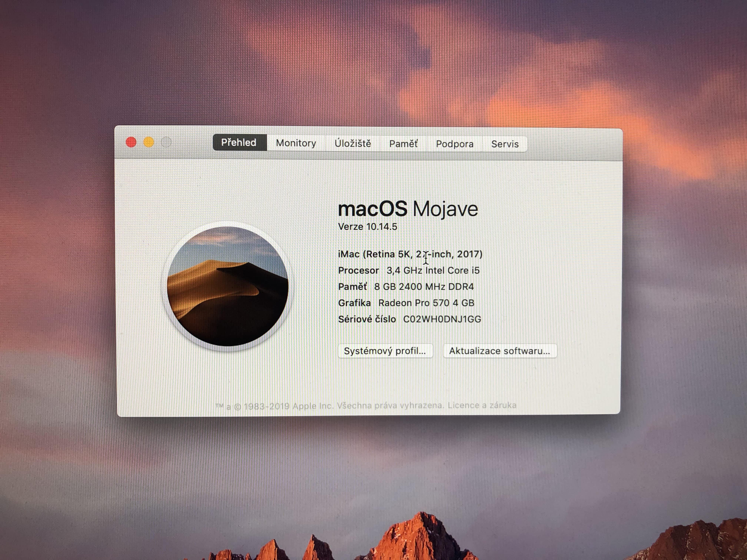The height and width of the screenshot is (560, 747).
Task: Click Verze 10.14.5 to reveal build
Action: [367, 227]
